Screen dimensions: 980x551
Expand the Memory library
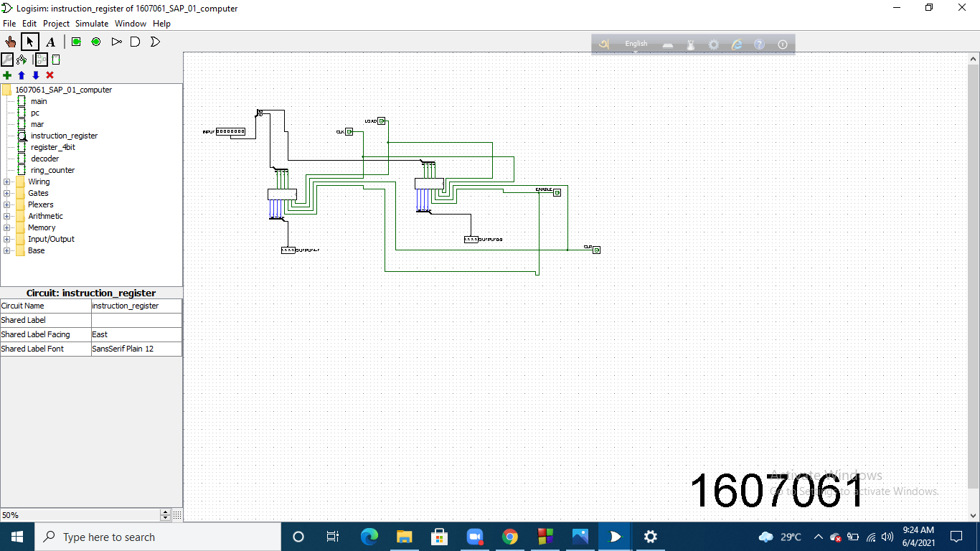point(6,227)
